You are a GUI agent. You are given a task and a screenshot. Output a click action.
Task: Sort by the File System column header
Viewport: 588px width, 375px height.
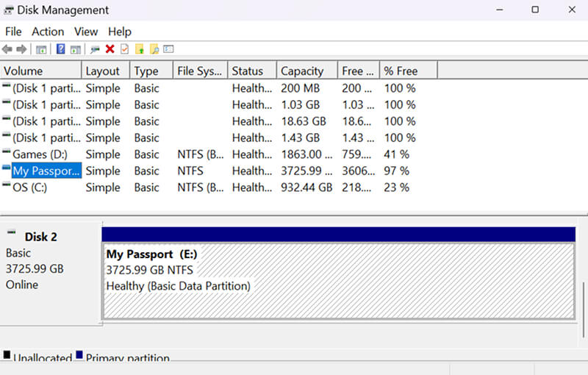point(200,71)
